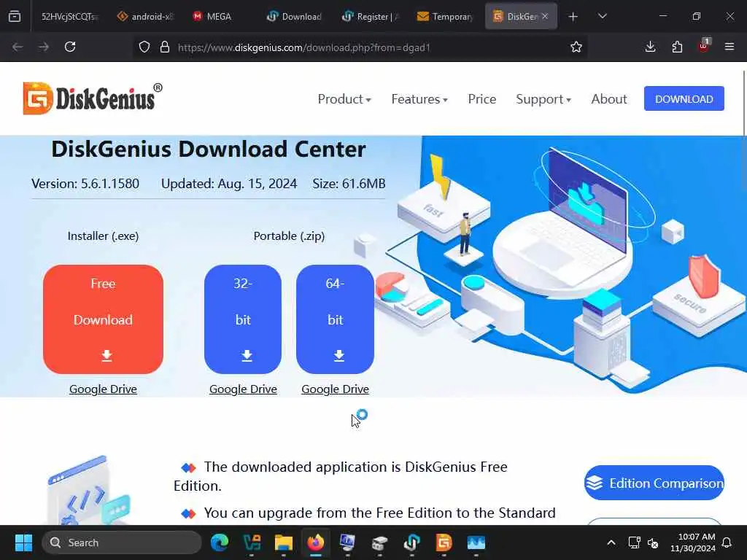Switch to the Register tab
Image resolution: width=747 pixels, height=560 pixels.
[370, 17]
